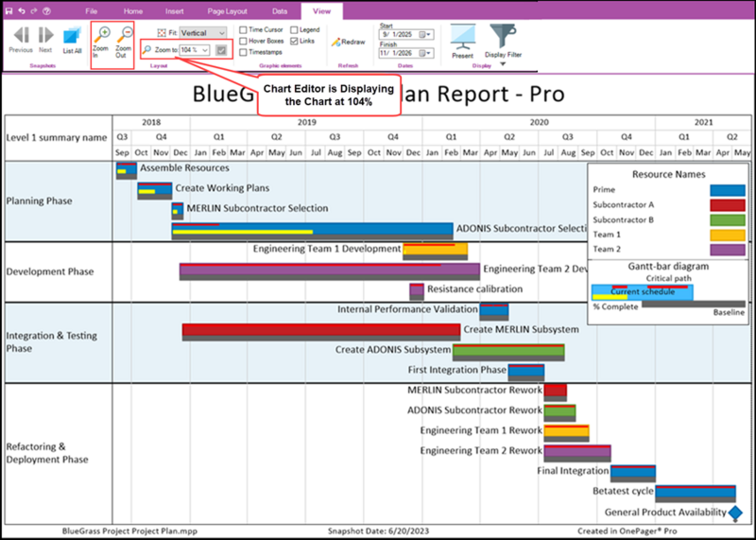The image size is (756, 540).
Task: Open the Home ribbon tab
Action: click(132, 11)
